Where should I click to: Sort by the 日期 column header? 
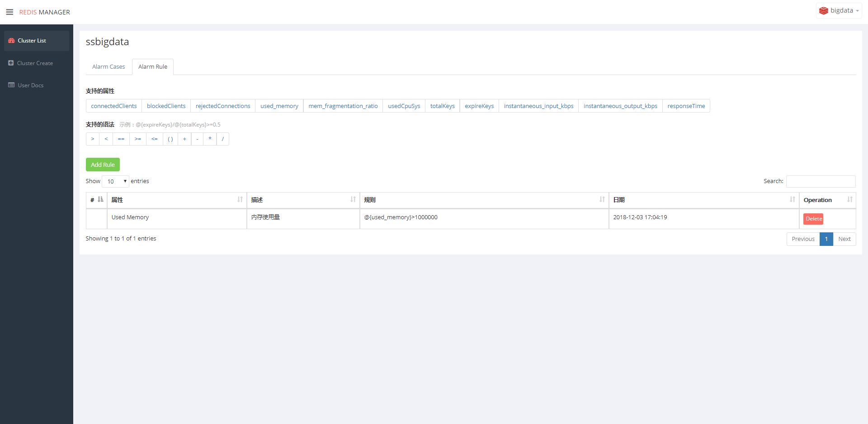[704, 200]
